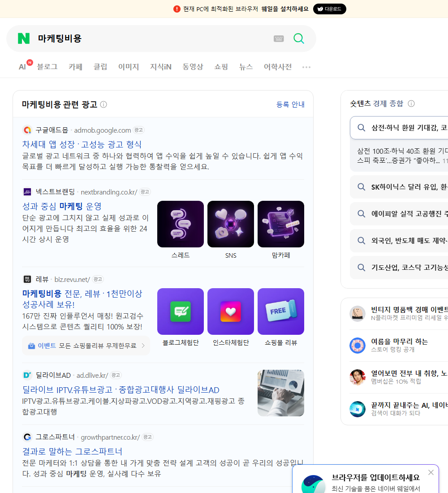Close the 브라우저를 업데이트하세요 popup

point(431,472)
